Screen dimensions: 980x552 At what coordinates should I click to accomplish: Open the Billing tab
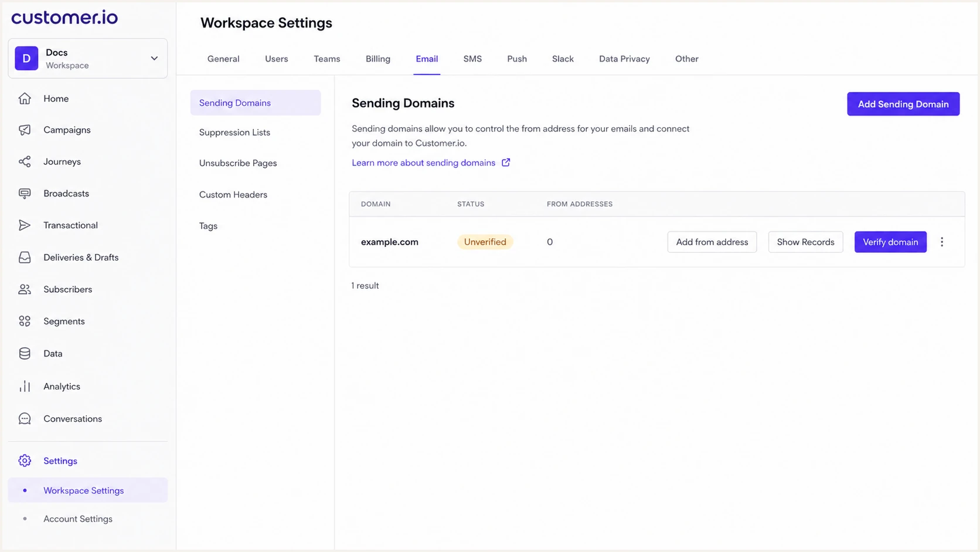378,59
